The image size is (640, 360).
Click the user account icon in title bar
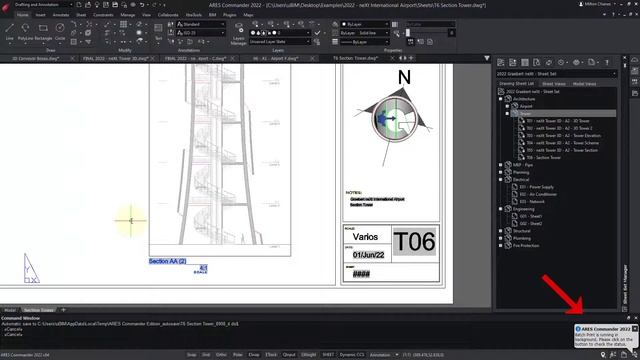(x=581, y=4)
